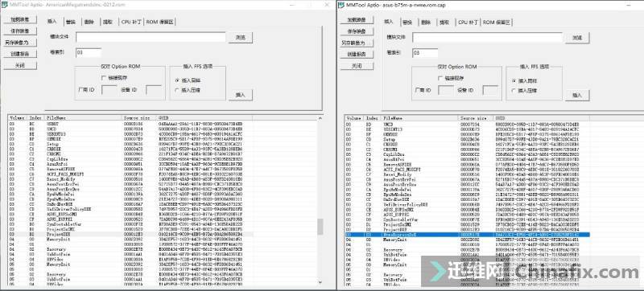Enable 链接现存 checkbox in the 0212.rom window

[104, 77]
